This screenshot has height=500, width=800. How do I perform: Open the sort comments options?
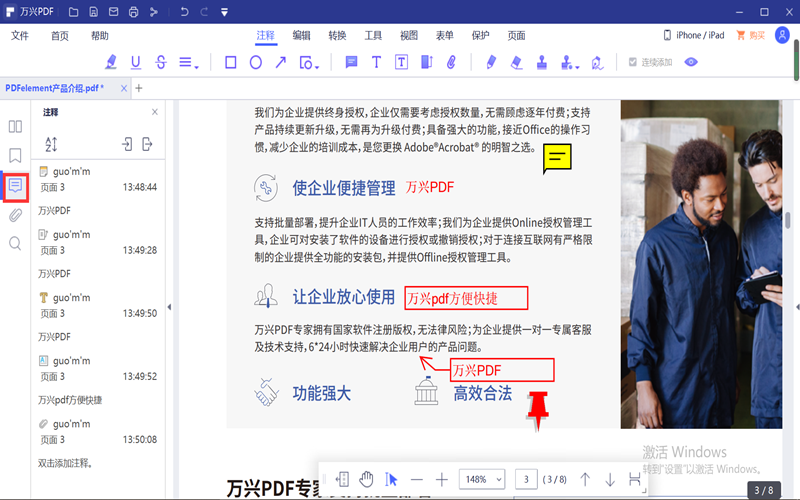pos(51,144)
